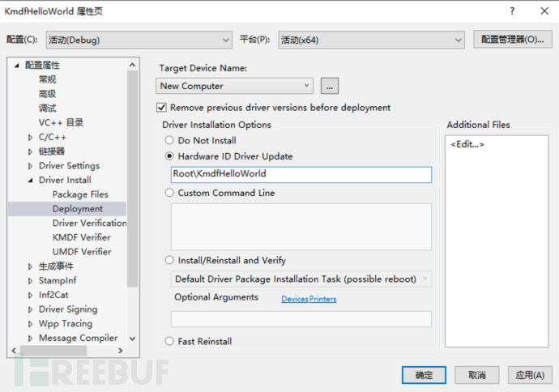Select the Custom Command Line radio button

(x=169, y=193)
